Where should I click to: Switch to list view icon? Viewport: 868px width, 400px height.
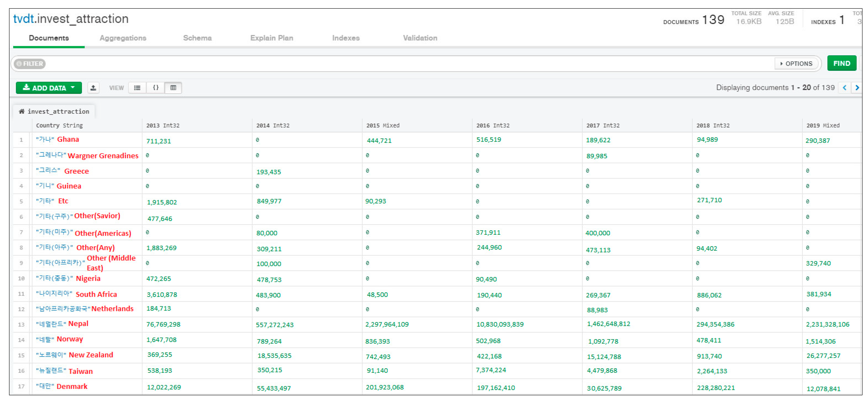(137, 88)
